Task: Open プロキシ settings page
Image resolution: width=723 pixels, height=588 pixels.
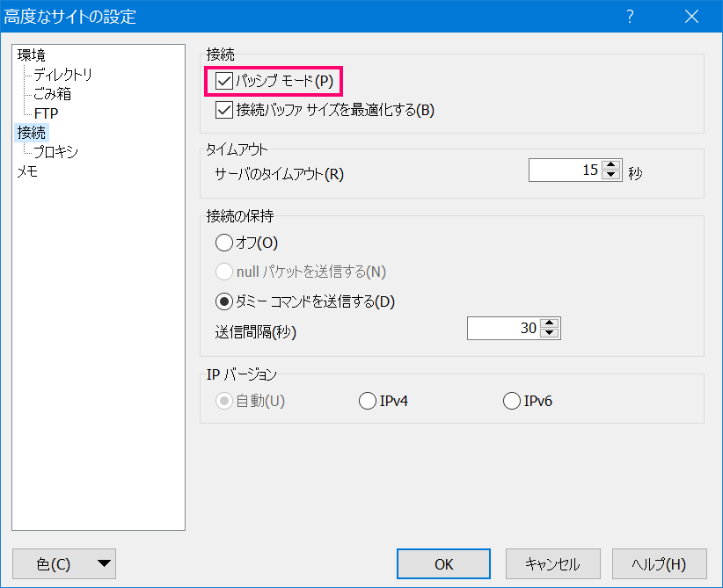Action: click(x=55, y=152)
